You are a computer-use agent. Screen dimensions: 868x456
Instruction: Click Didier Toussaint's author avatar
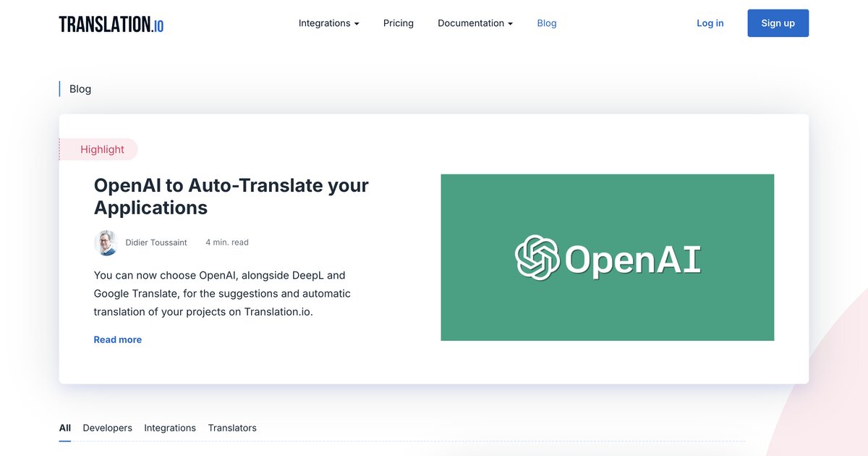pyautogui.click(x=106, y=242)
